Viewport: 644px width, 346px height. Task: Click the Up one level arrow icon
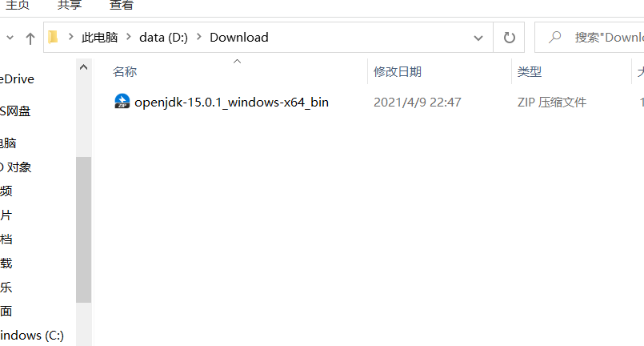(30, 38)
